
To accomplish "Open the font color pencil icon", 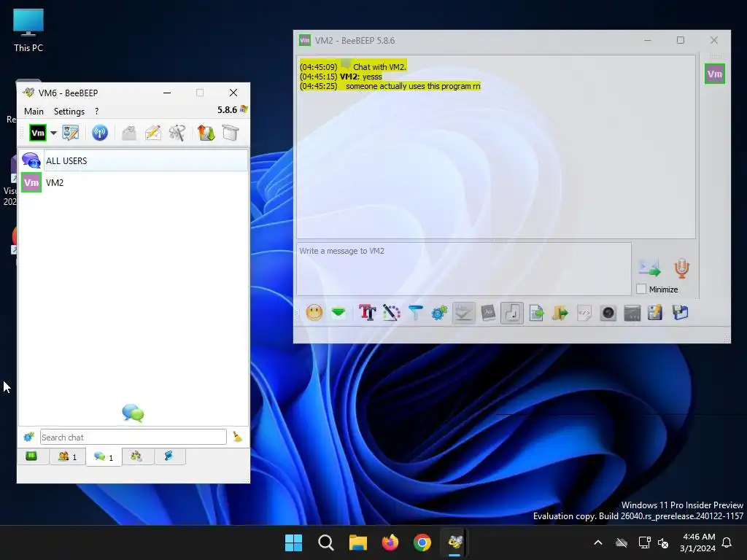I will click(x=391, y=313).
